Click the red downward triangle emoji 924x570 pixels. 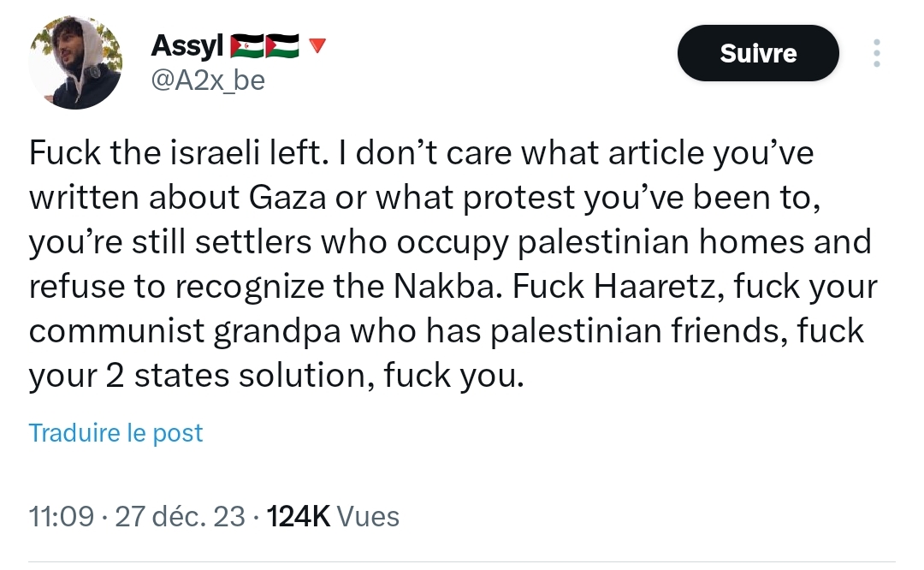pos(316,45)
